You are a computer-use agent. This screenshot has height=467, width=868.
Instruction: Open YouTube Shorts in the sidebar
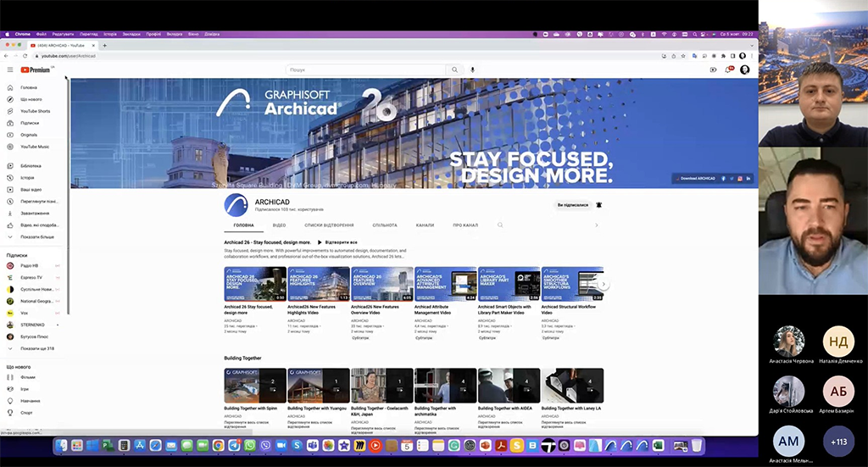pyautogui.click(x=33, y=111)
